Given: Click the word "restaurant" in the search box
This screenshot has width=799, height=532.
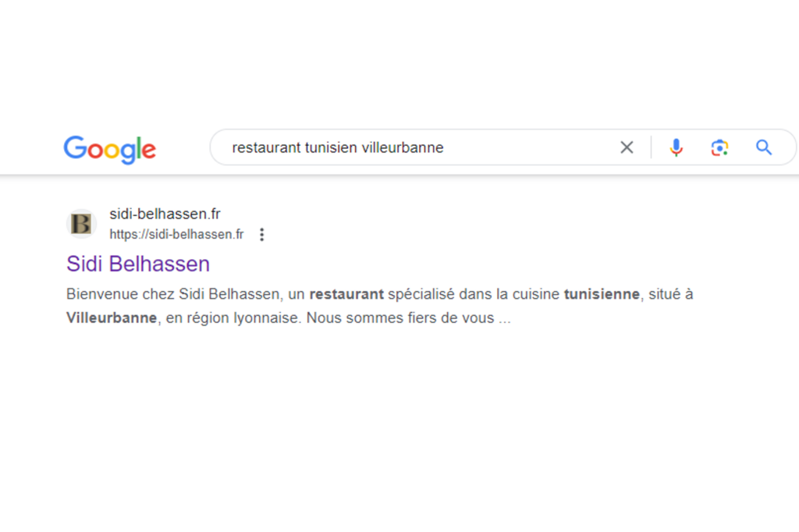Looking at the screenshot, I should point(266,147).
